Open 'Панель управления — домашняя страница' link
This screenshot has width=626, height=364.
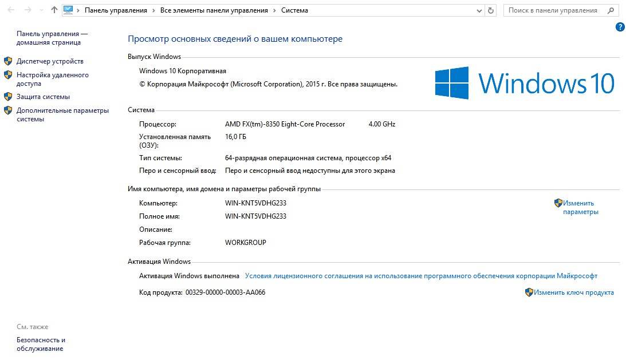pos(52,38)
